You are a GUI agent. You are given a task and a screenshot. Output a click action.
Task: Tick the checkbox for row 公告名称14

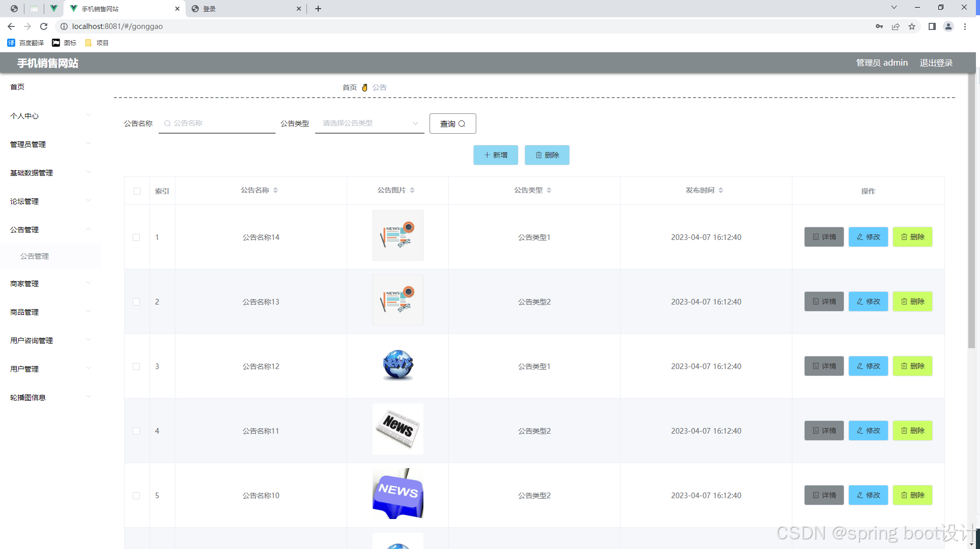(136, 237)
